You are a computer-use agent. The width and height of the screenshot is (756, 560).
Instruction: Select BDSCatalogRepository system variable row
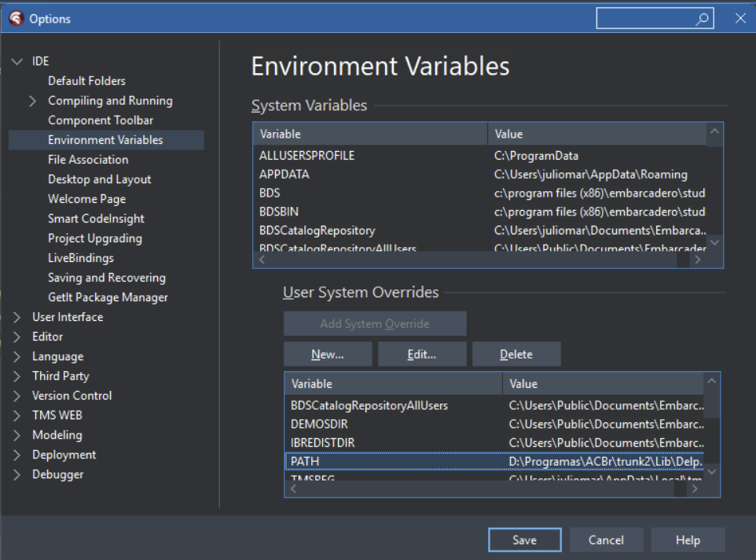tap(480, 230)
